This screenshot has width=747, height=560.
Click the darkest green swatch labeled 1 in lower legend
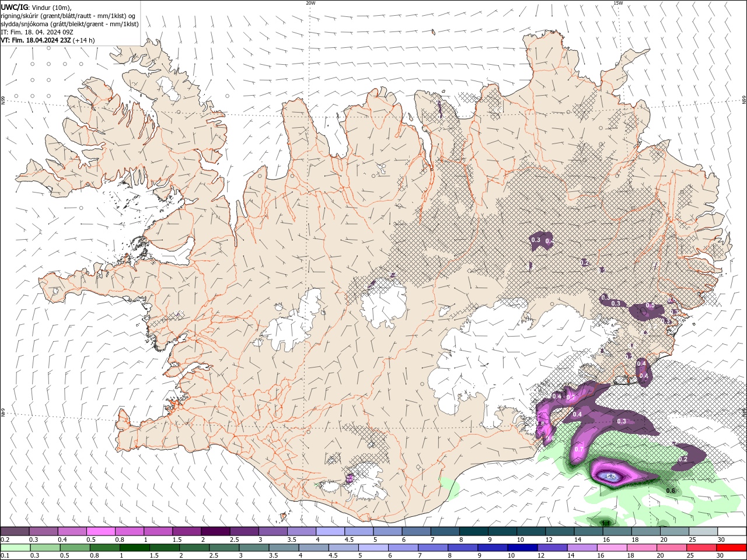pyautogui.click(x=135, y=548)
